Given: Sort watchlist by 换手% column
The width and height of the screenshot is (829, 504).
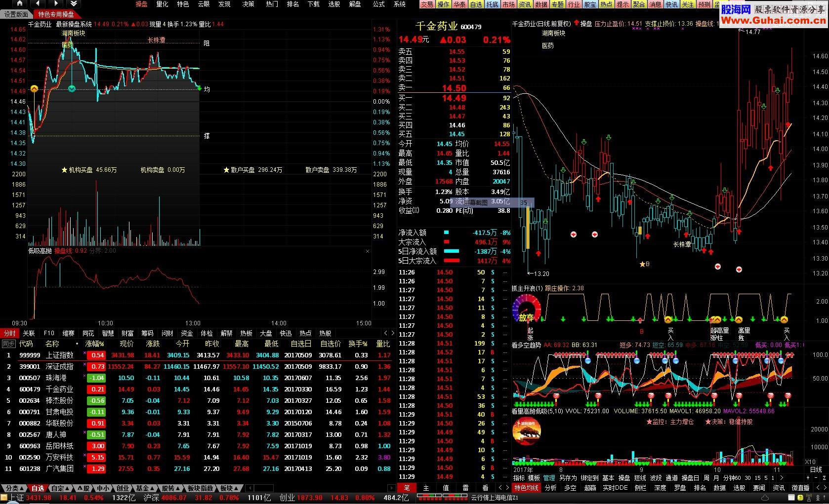Looking at the screenshot, I should pyautogui.click(x=358, y=344).
